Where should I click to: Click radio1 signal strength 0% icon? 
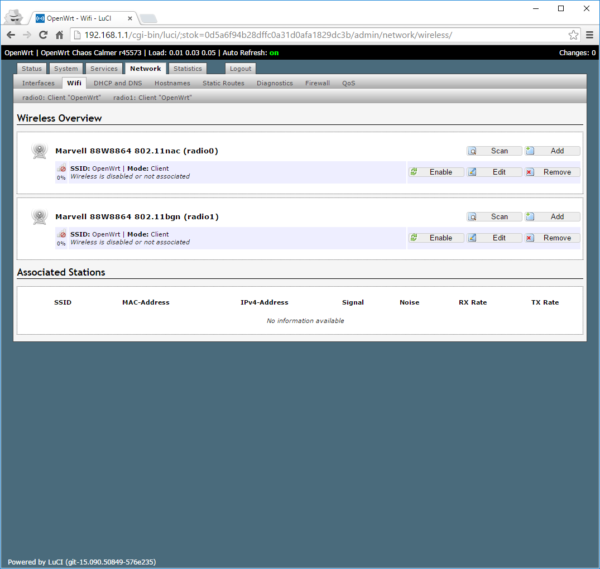click(x=61, y=238)
